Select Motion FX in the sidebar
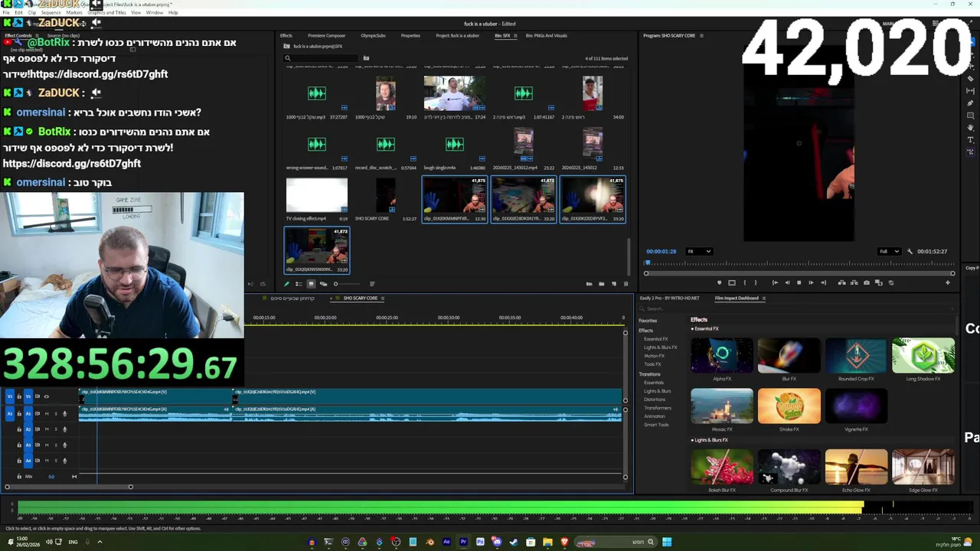This screenshot has height=551, width=980. tap(654, 356)
